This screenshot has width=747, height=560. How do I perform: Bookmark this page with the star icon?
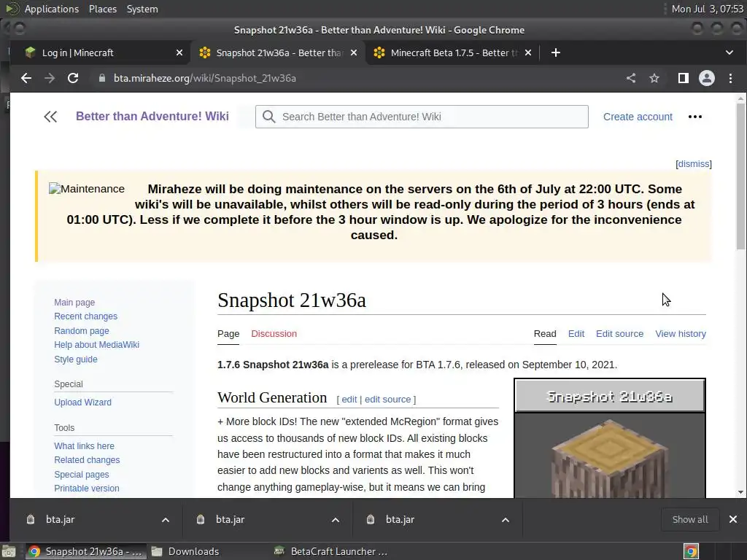[x=654, y=78]
